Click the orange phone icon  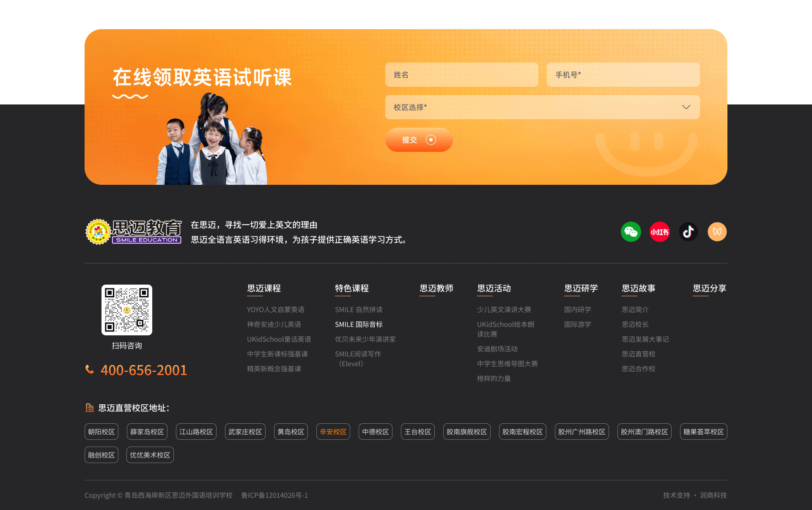click(90, 370)
